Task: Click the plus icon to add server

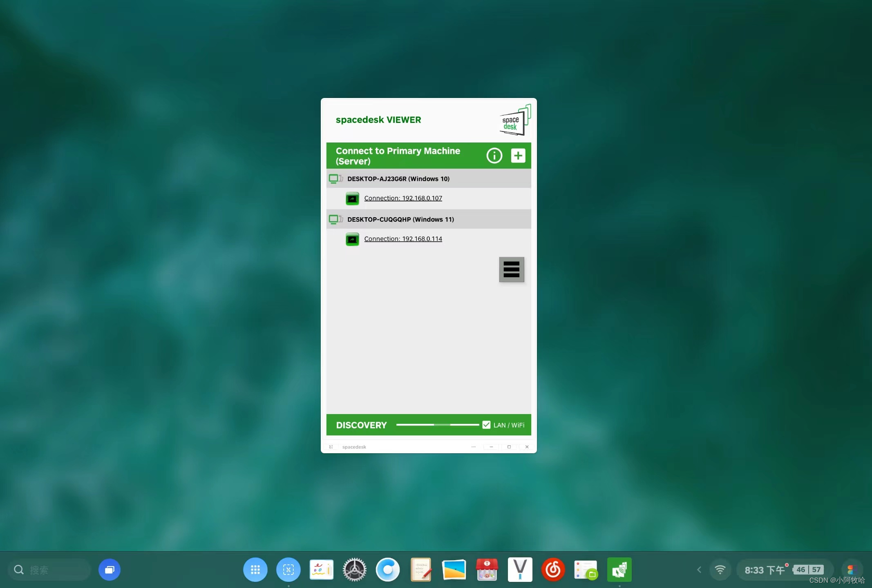Action: [518, 156]
